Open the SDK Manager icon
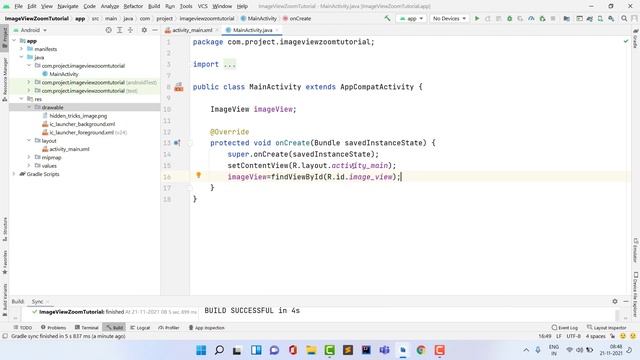This screenshot has height=360, width=640. pyautogui.click(x=611, y=18)
